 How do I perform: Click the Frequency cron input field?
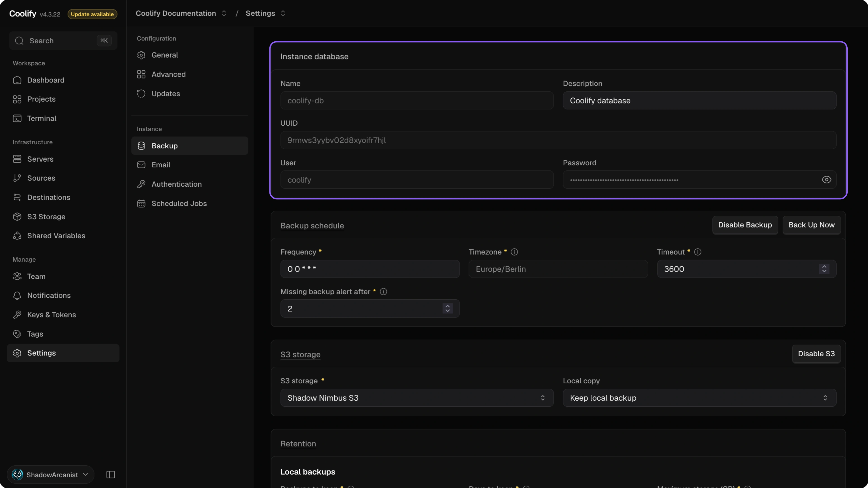coord(370,269)
